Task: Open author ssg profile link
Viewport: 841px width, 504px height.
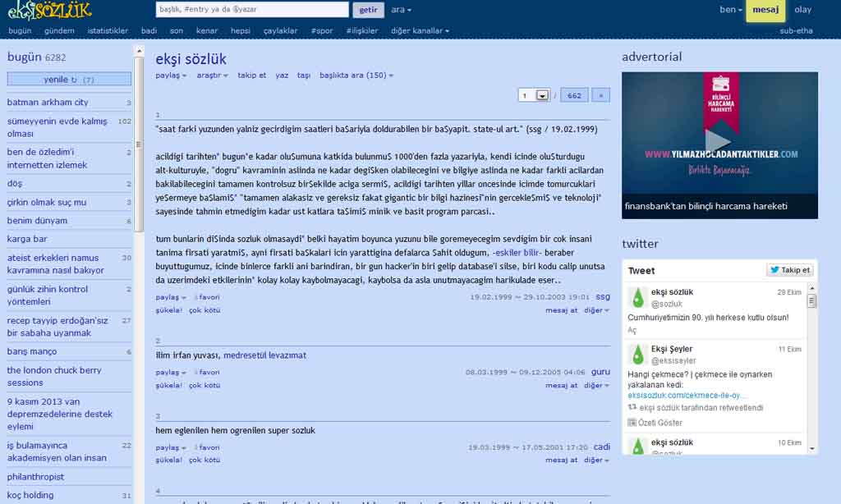Action: pos(603,296)
